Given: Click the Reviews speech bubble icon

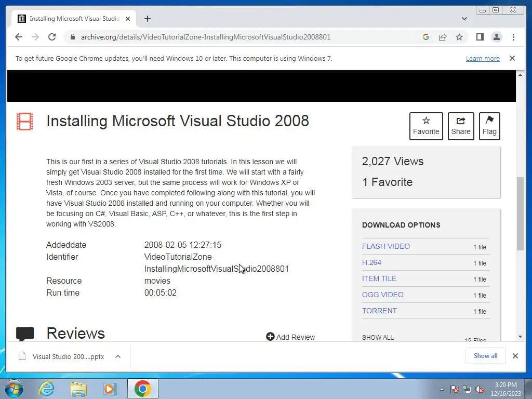Looking at the screenshot, I should tap(25, 334).
